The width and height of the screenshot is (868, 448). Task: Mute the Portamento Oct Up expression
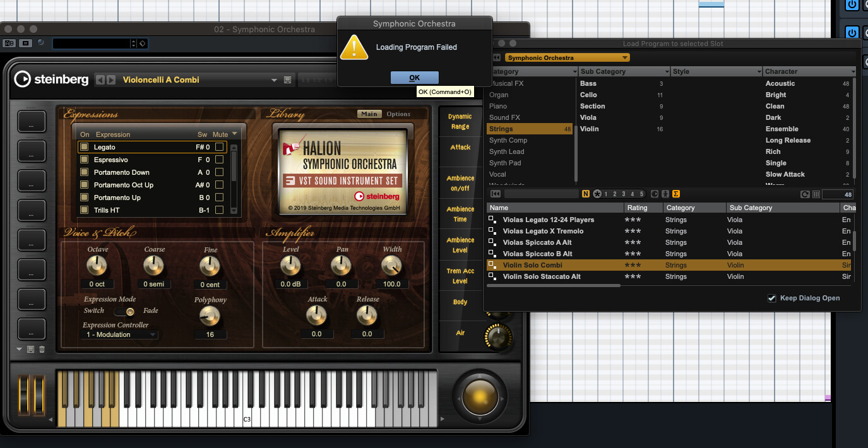[x=219, y=185]
